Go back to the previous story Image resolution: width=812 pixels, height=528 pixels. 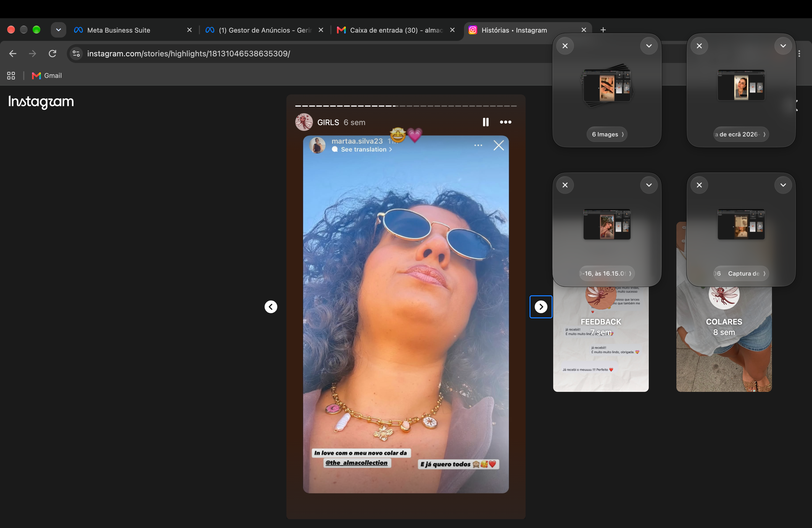point(271,307)
